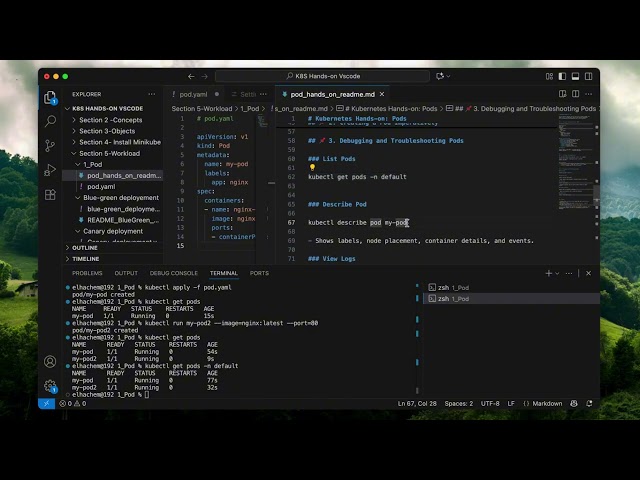Select the TERMINAL panel tab
This screenshot has width=640, height=480.
pos(224,273)
